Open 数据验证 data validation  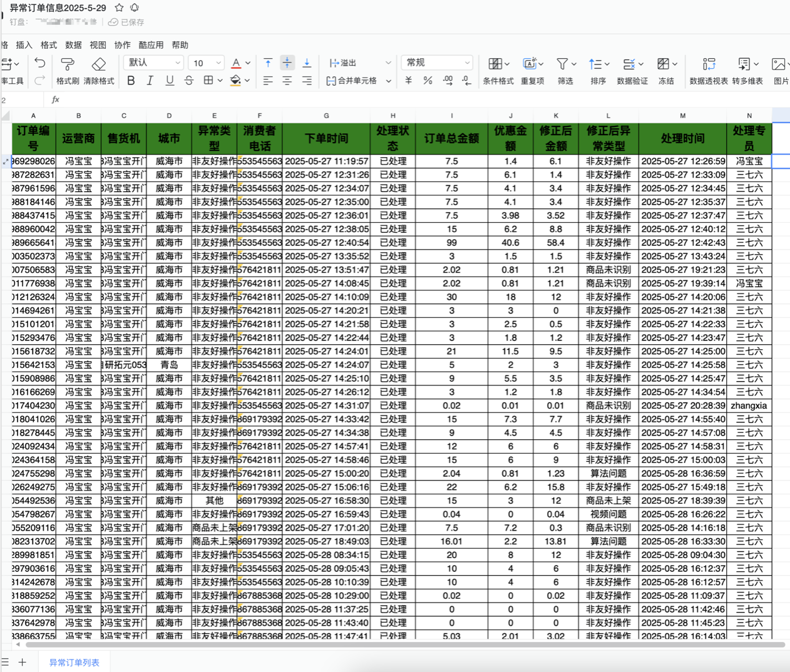point(632,71)
